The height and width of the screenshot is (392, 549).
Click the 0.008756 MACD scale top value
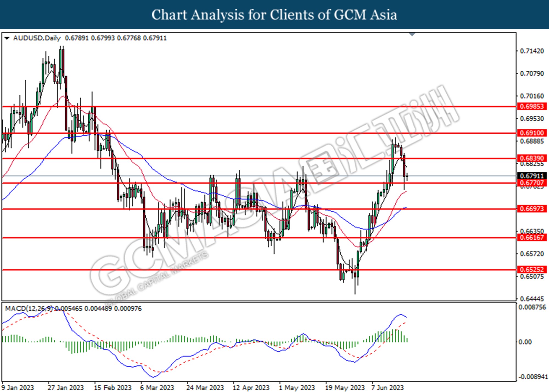(532, 307)
